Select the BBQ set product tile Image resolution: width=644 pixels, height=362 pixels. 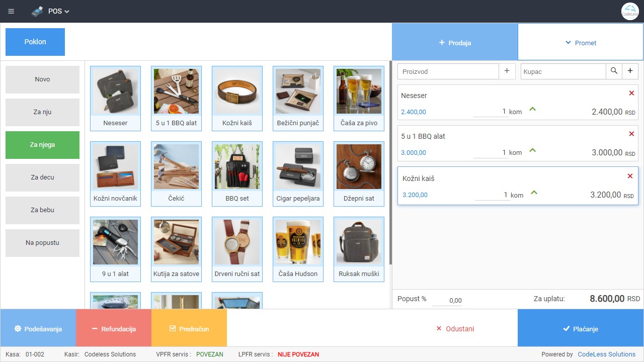[237, 174]
